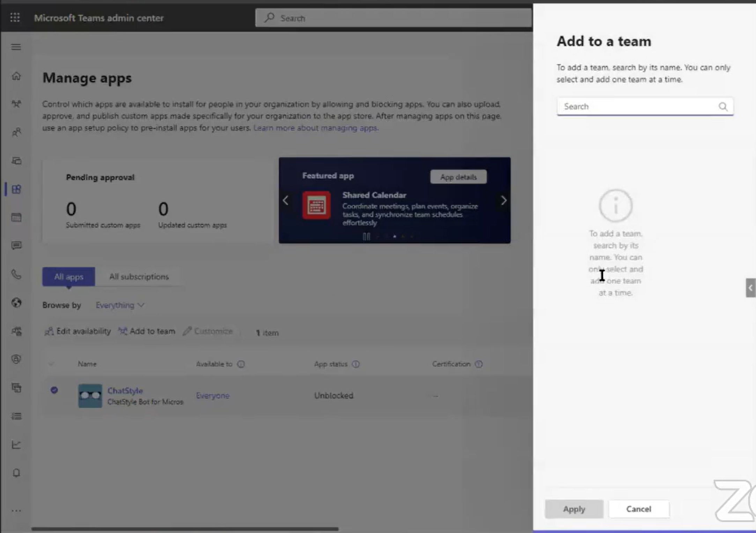Click Customize in toolbar

[208, 331]
